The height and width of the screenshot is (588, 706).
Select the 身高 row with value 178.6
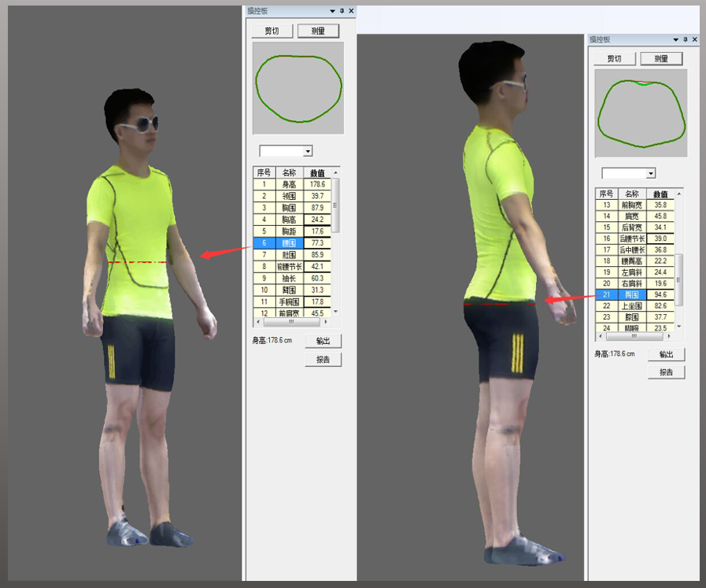[x=290, y=184]
